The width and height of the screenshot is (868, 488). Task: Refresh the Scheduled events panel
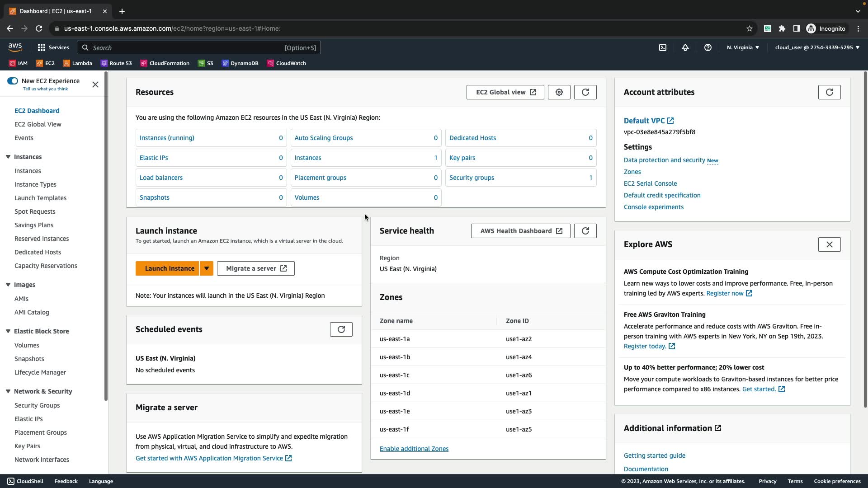tap(341, 329)
